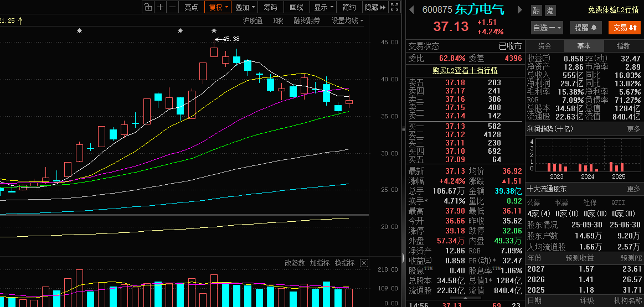Click 加指标 add indicator

320,263
